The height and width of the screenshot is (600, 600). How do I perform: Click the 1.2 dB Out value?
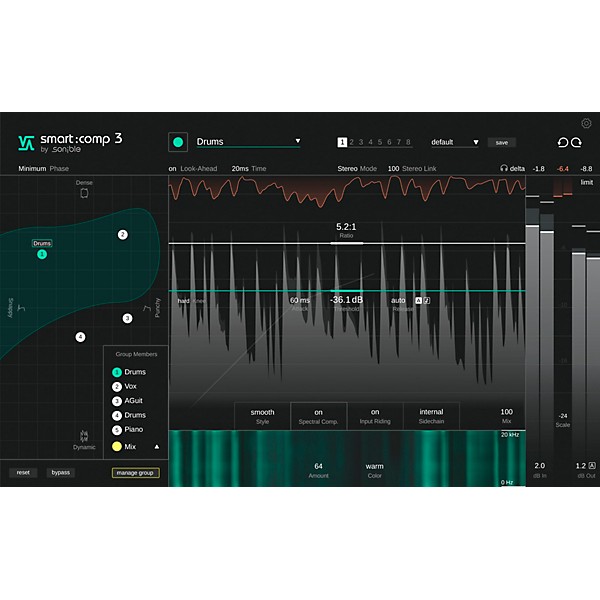pyautogui.click(x=580, y=466)
